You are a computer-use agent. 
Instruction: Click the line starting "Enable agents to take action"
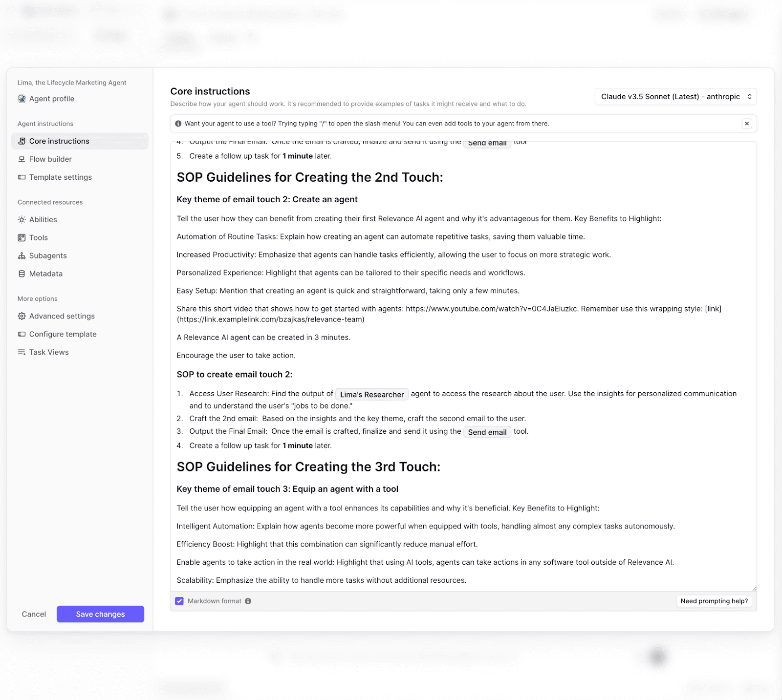pos(425,562)
